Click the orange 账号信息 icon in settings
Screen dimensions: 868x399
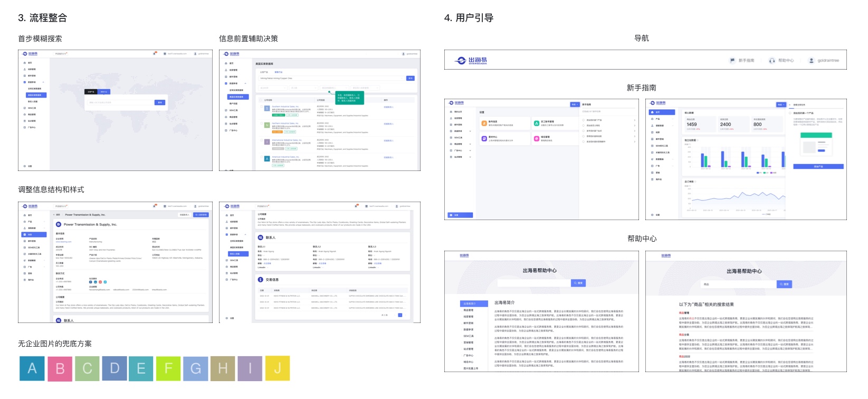tap(483, 123)
